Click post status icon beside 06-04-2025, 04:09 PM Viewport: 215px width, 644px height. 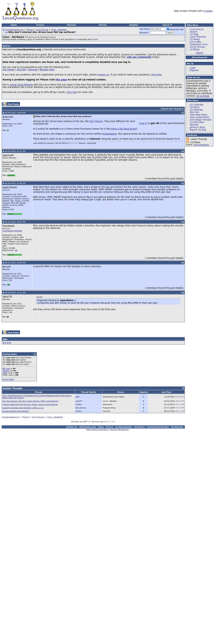pos(4,113)
